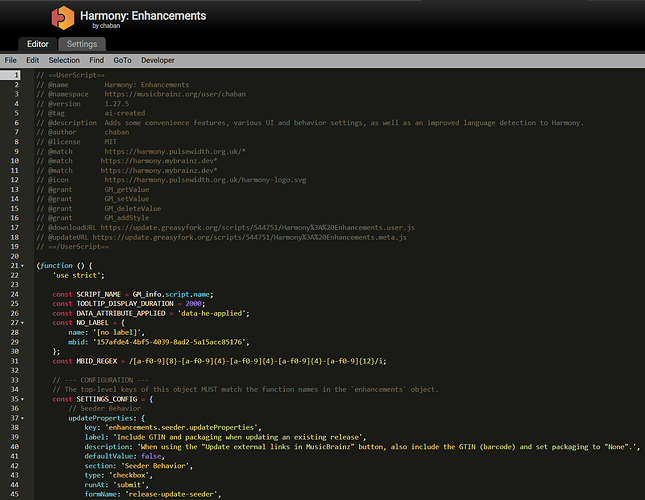Screen dimensions: 645x500
Task: Click formName value 'release-update-seeder'
Action: [x=171, y=495]
